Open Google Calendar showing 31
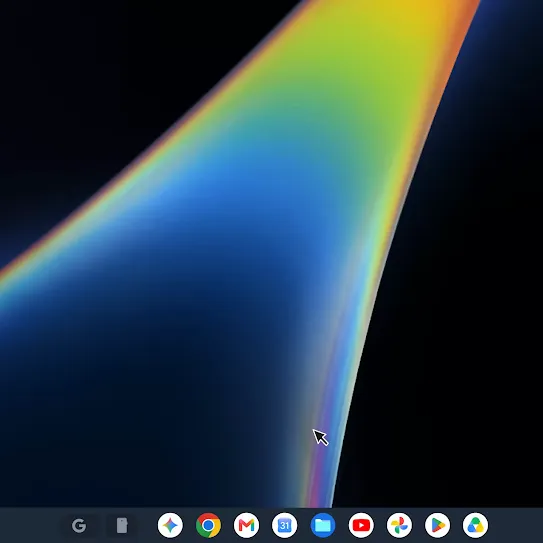Image resolution: width=543 pixels, height=543 pixels. (x=285, y=526)
